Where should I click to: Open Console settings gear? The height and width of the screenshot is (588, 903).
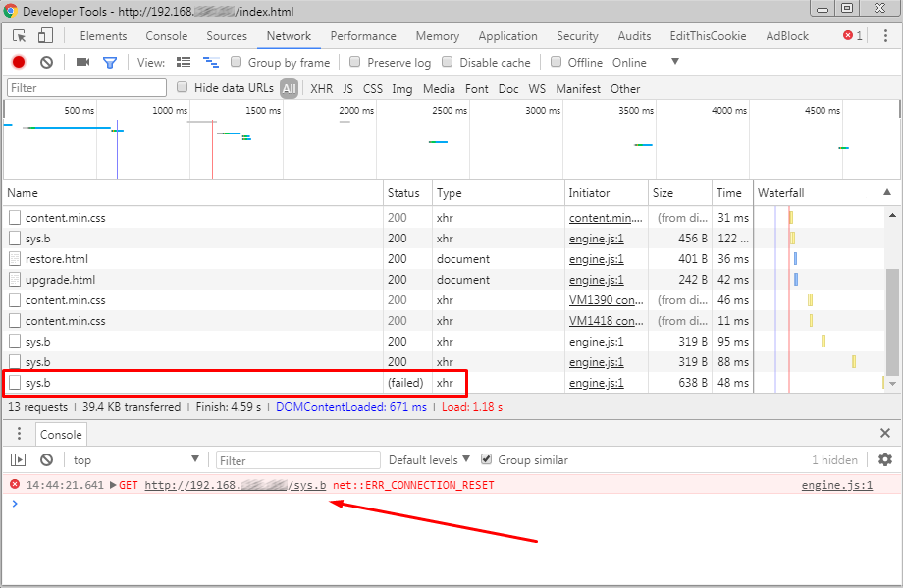(885, 458)
